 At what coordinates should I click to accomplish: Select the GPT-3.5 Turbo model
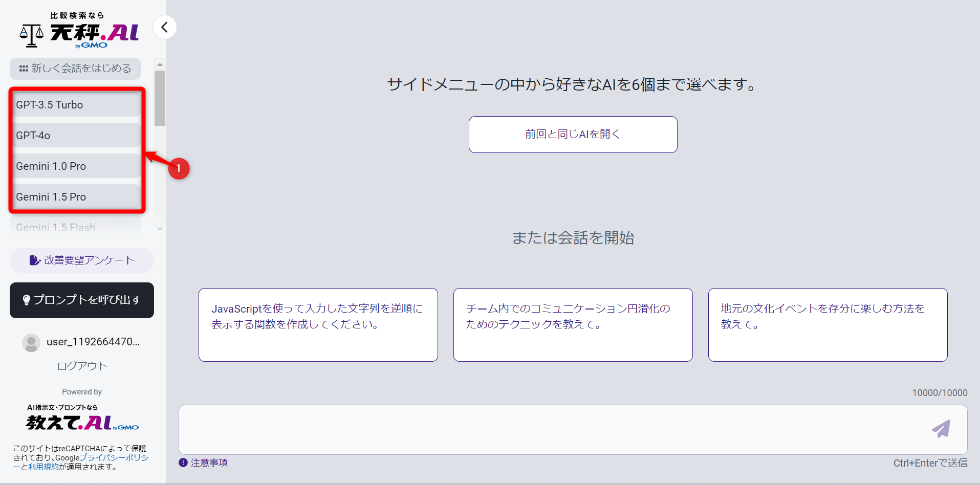(75, 105)
